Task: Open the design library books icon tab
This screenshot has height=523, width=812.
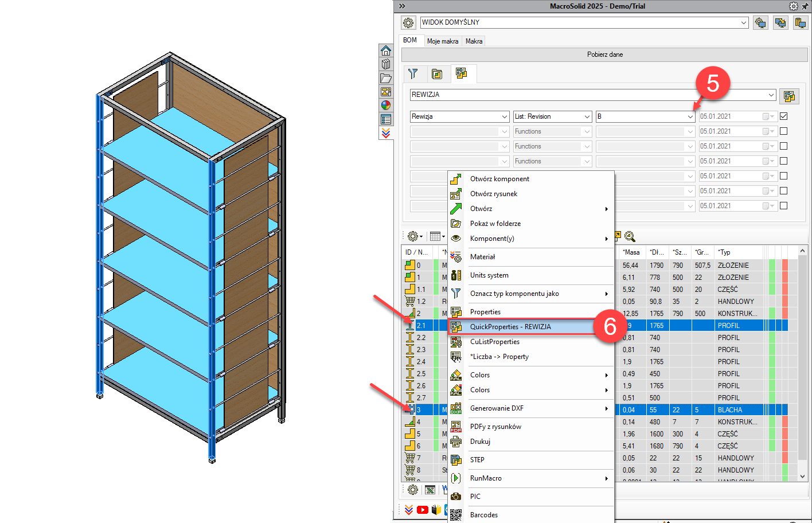Action: tap(386, 64)
